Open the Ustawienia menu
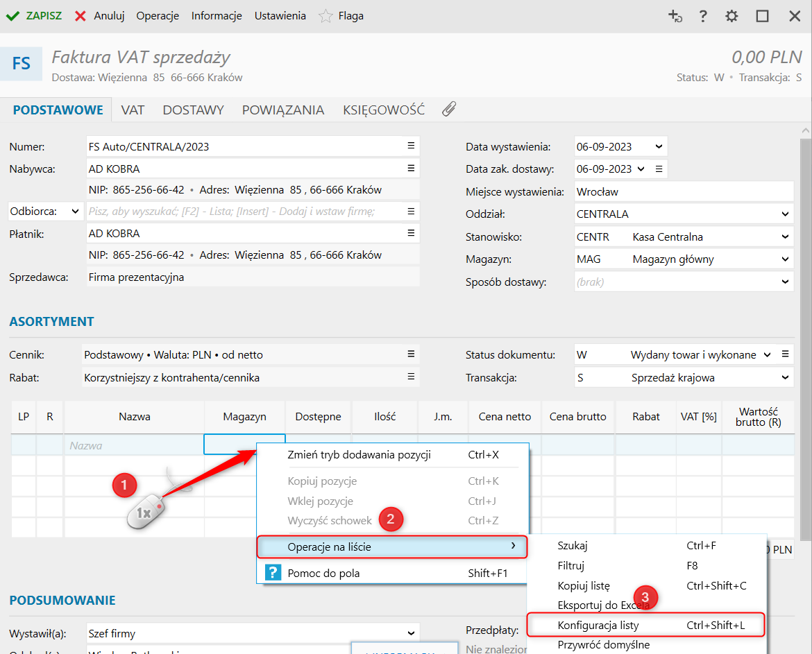812x654 pixels. click(x=280, y=16)
